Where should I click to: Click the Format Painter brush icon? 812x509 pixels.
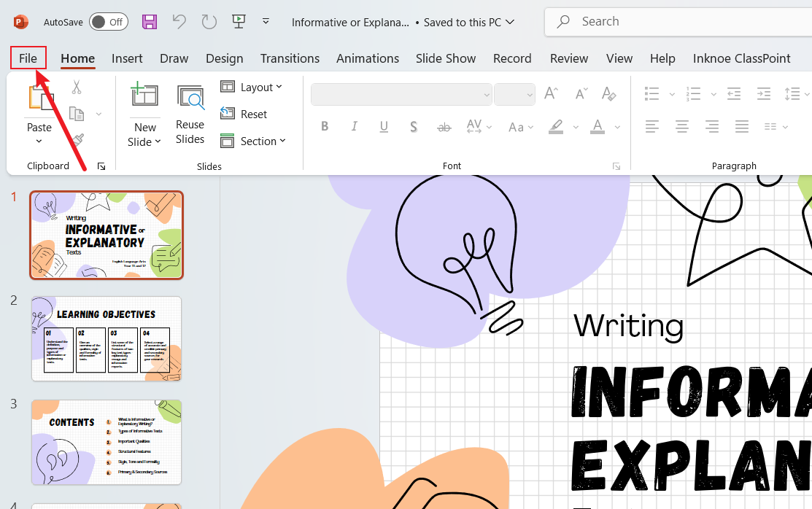[x=77, y=139]
